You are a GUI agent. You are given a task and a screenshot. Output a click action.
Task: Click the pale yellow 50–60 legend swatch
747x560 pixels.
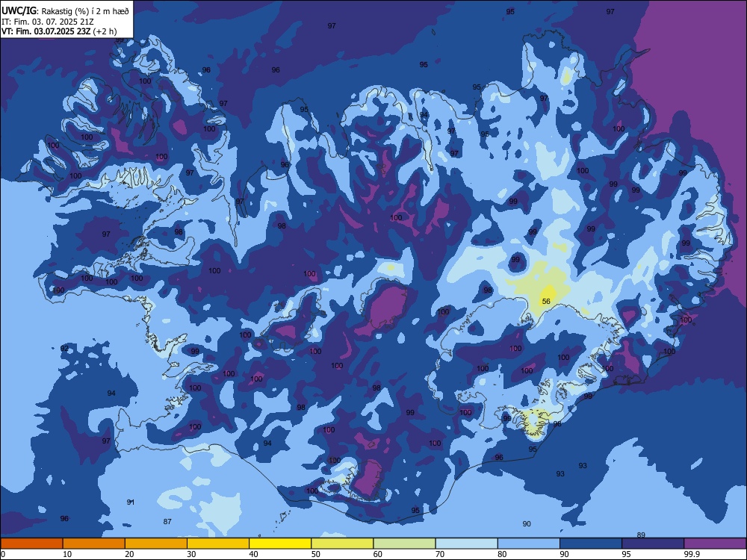pyautogui.click(x=342, y=544)
